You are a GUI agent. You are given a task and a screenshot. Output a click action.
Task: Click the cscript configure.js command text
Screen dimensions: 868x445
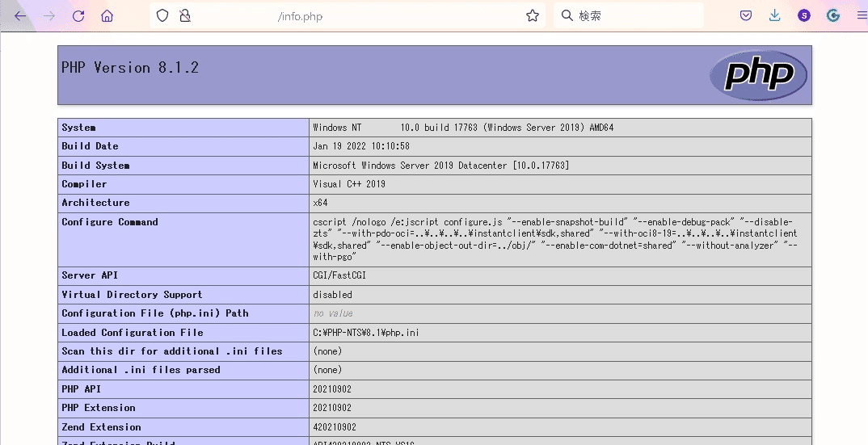555,239
